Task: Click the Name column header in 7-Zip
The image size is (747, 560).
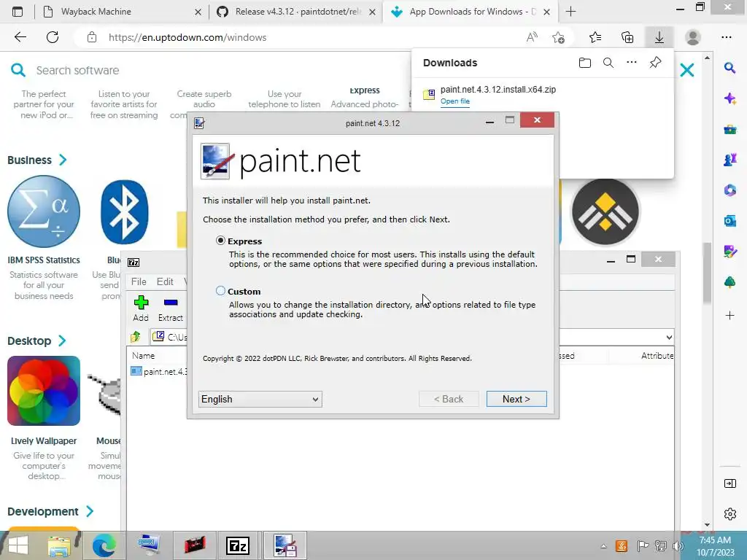Action: tap(144, 356)
